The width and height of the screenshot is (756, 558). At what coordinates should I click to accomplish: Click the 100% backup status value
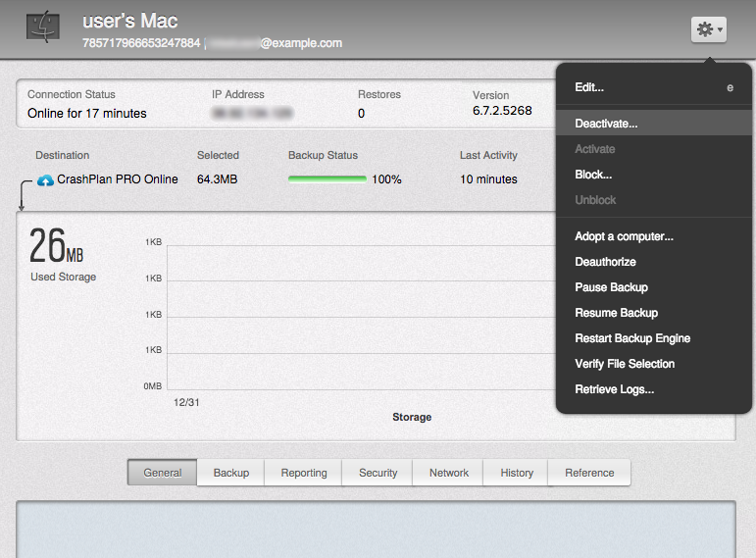point(386,179)
